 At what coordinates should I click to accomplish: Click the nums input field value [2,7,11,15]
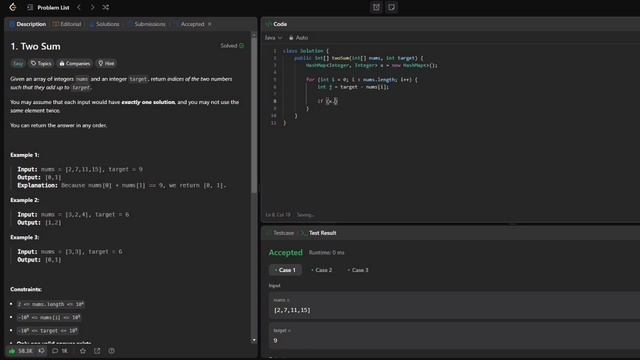click(292, 310)
